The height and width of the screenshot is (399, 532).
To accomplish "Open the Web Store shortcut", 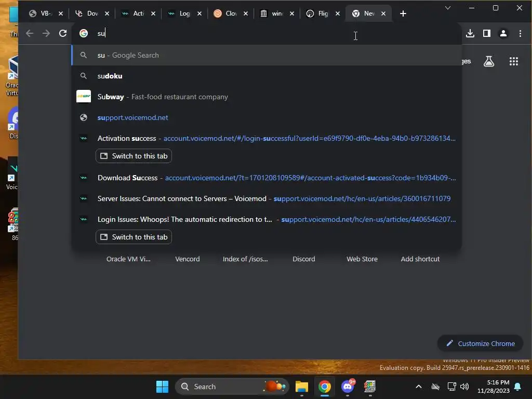I will (x=362, y=259).
